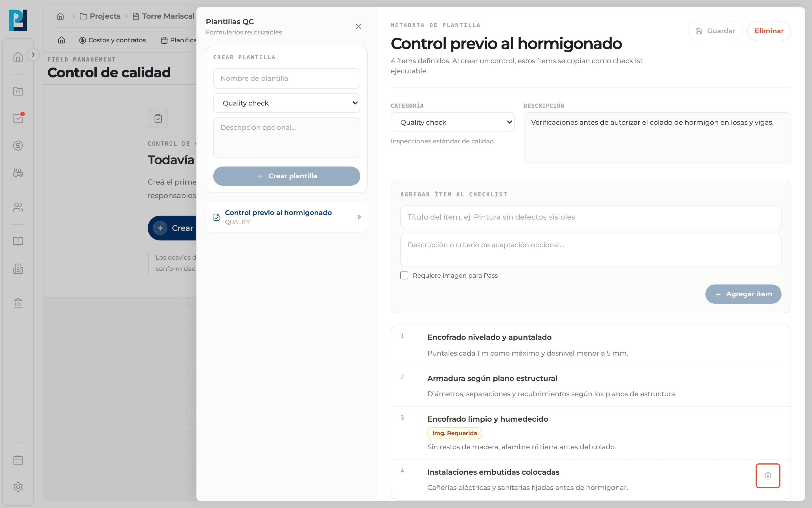The image size is (812, 508).
Task: Click the template title Control previo al hormigonado
Action: click(506, 44)
